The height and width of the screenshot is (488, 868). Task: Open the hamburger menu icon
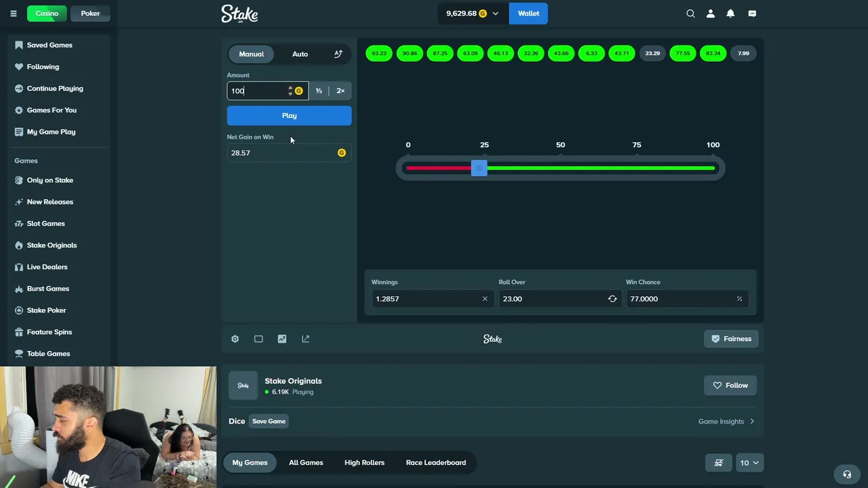(x=13, y=14)
